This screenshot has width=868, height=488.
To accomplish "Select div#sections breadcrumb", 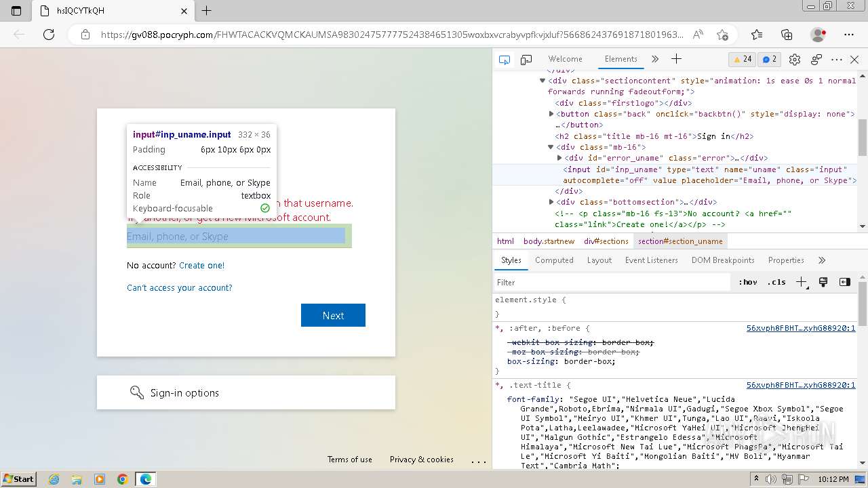I will (606, 241).
